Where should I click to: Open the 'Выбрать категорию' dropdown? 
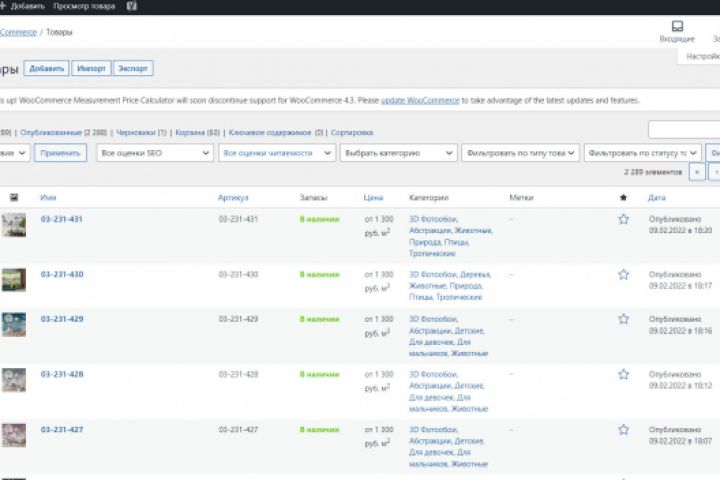(x=396, y=153)
